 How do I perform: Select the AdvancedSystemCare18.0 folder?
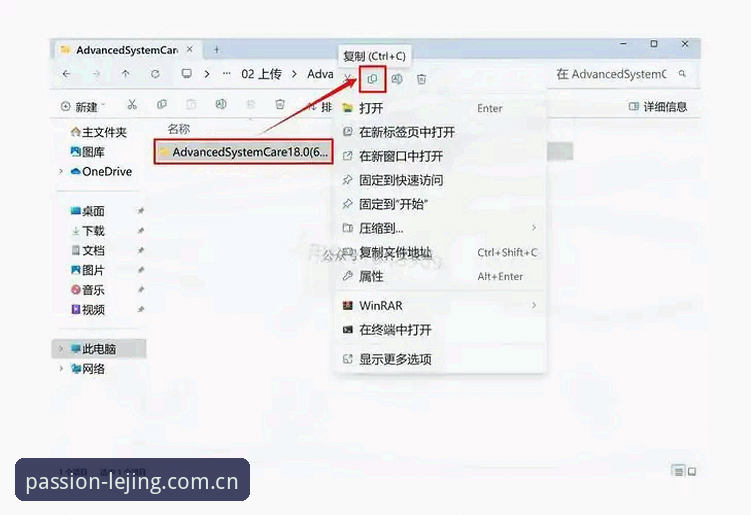click(243, 152)
